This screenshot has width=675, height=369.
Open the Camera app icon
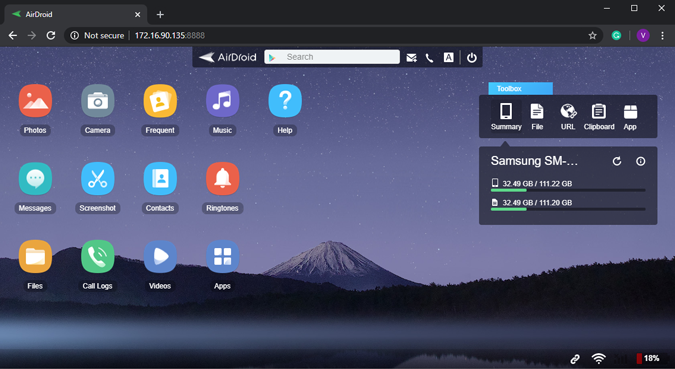(x=98, y=101)
